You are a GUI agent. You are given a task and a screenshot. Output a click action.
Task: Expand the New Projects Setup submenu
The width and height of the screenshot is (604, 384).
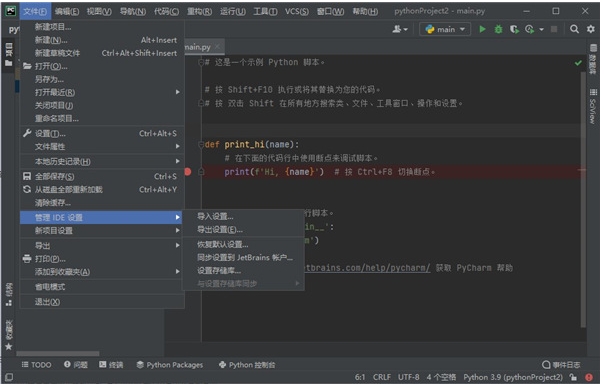pyautogui.click(x=102, y=230)
